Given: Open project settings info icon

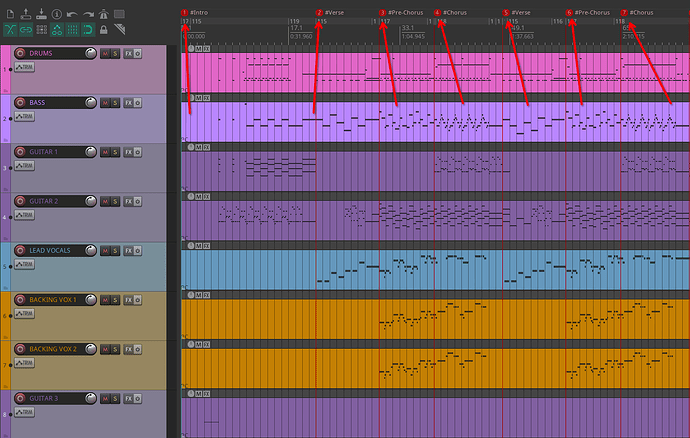Looking at the screenshot, I should (x=56, y=13).
